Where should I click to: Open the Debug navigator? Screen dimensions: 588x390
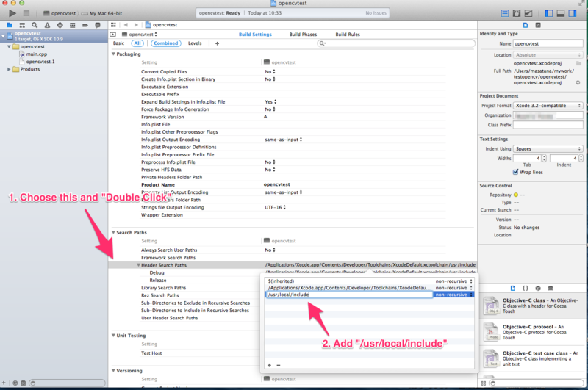point(72,25)
